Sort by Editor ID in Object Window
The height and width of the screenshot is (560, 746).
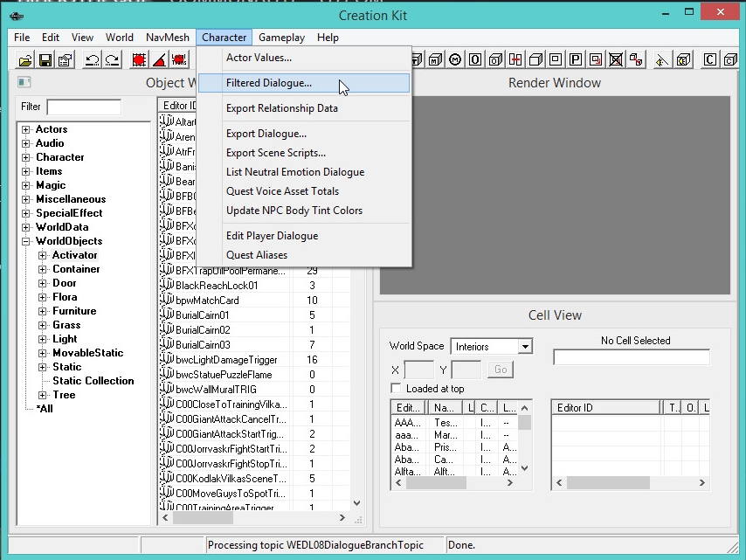point(177,105)
